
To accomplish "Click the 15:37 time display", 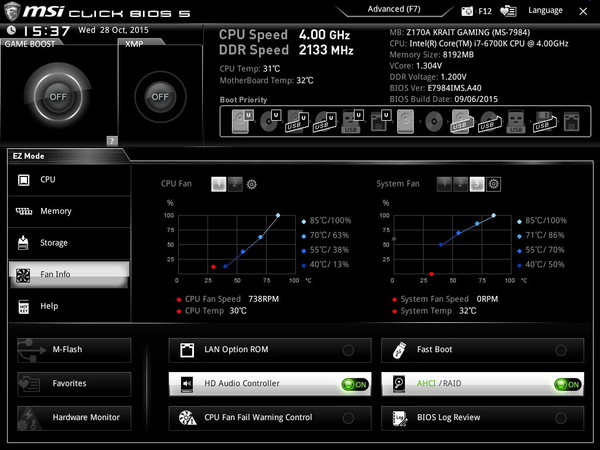I will [47, 31].
